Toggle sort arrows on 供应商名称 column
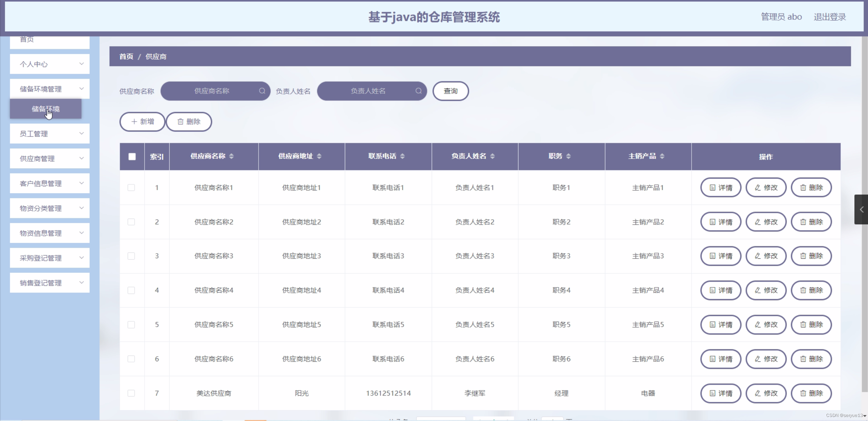 pos(232,156)
